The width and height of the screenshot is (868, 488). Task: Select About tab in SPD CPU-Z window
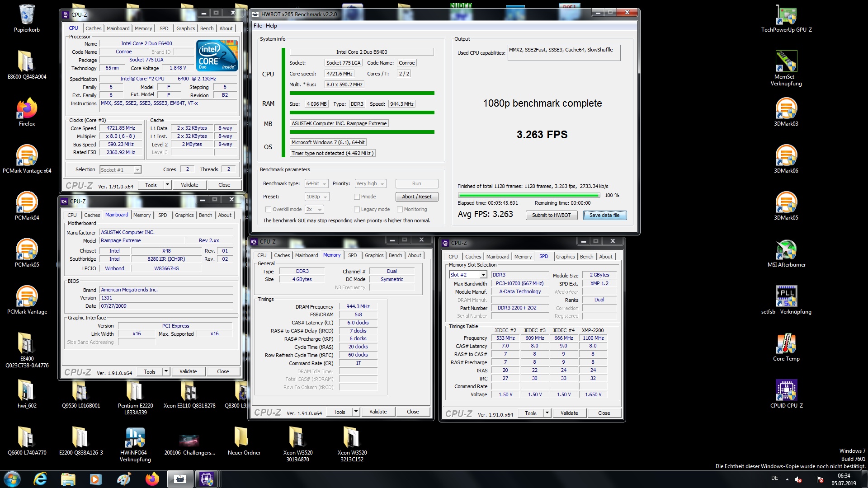tap(606, 257)
